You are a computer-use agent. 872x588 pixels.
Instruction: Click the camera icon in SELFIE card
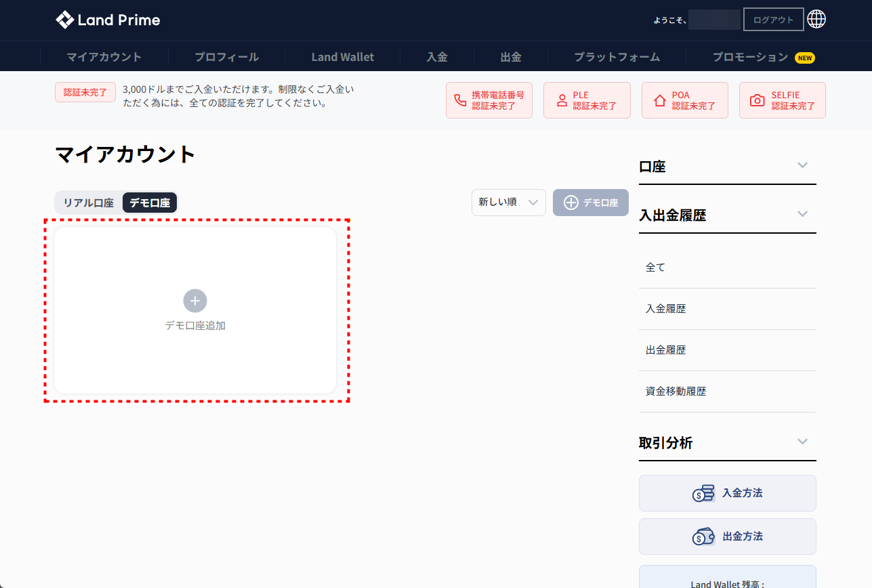(757, 100)
